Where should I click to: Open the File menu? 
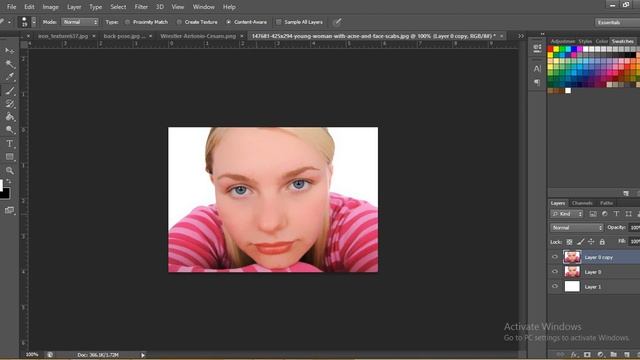pos(11,7)
